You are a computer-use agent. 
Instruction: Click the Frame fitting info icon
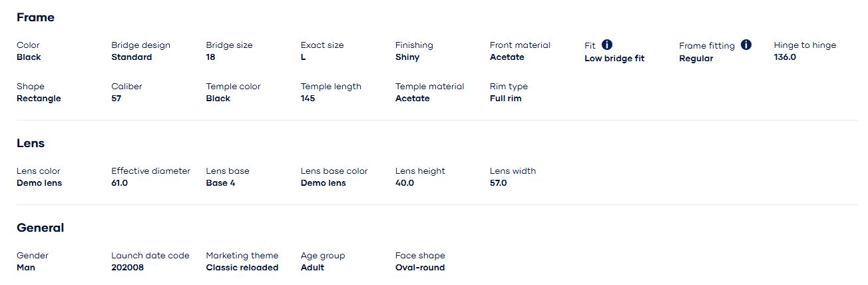click(x=746, y=45)
